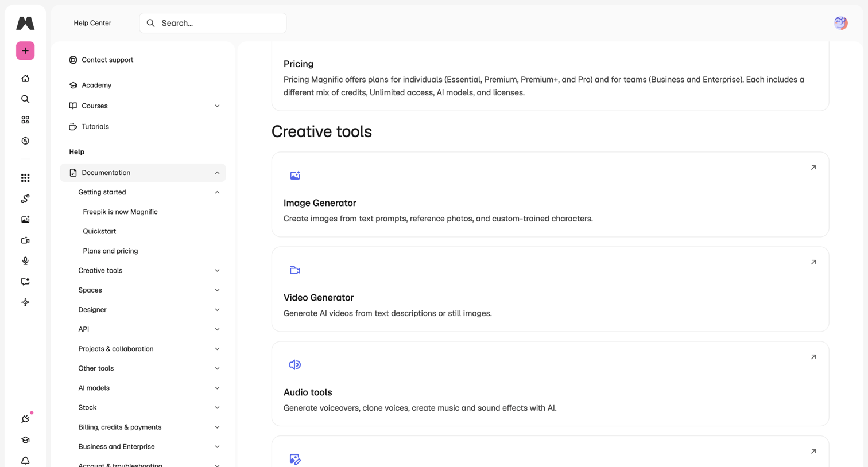Expand the Creative tools sidebar chevron
The width and height of the screenshot is (868, 467).
[217, 271]
